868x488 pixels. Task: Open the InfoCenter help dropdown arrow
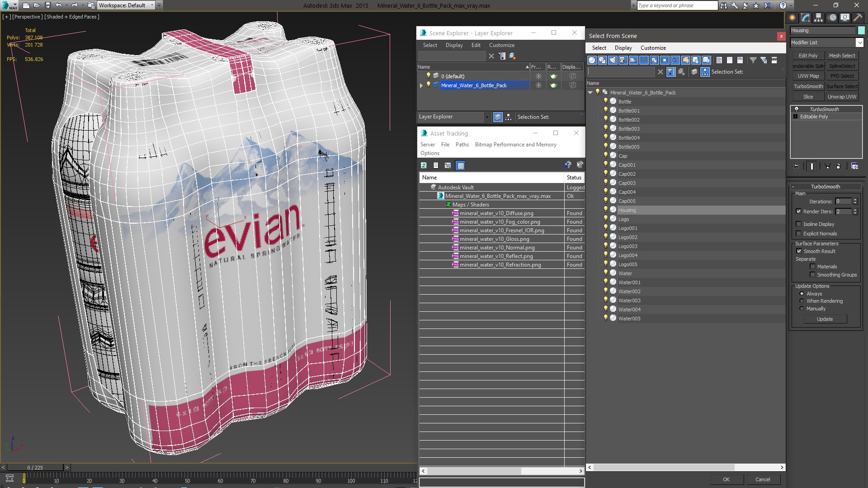click(791, 5)
